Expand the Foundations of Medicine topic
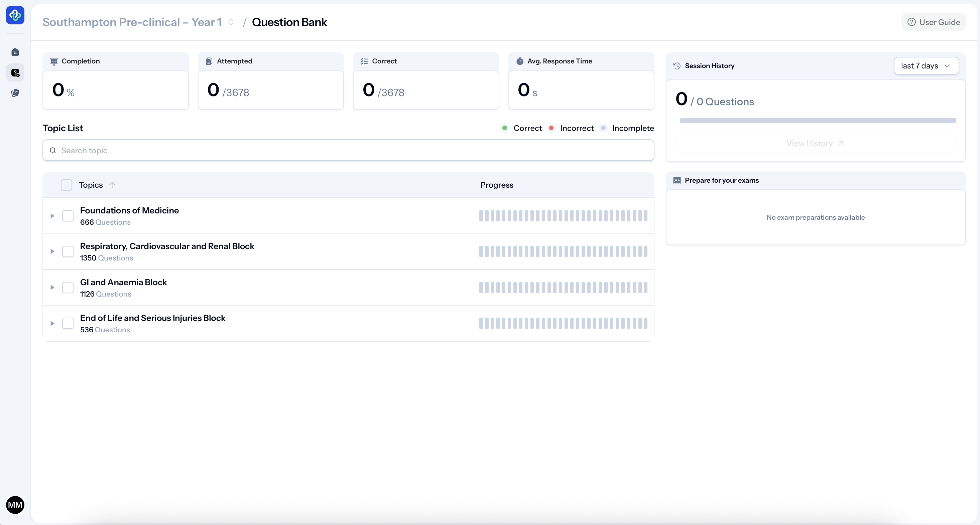 coord(52,216)
